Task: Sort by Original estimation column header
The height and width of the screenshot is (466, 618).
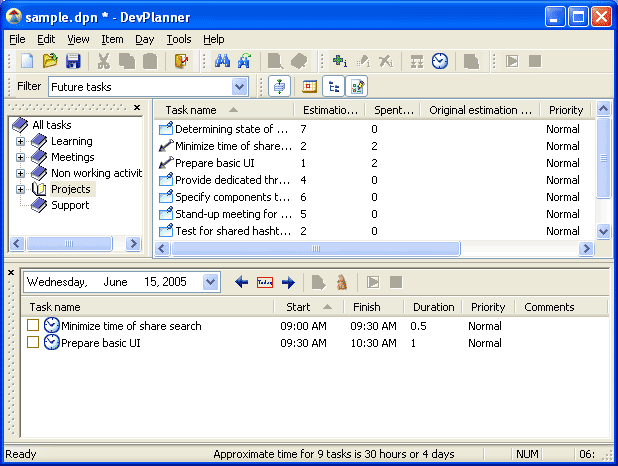Action: tap(480, 110)
